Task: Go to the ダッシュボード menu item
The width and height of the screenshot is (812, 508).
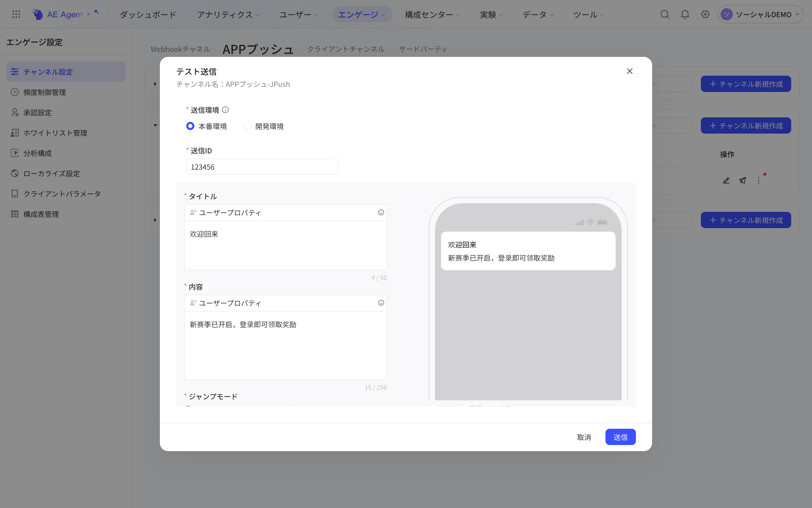Action: [148, 14]
